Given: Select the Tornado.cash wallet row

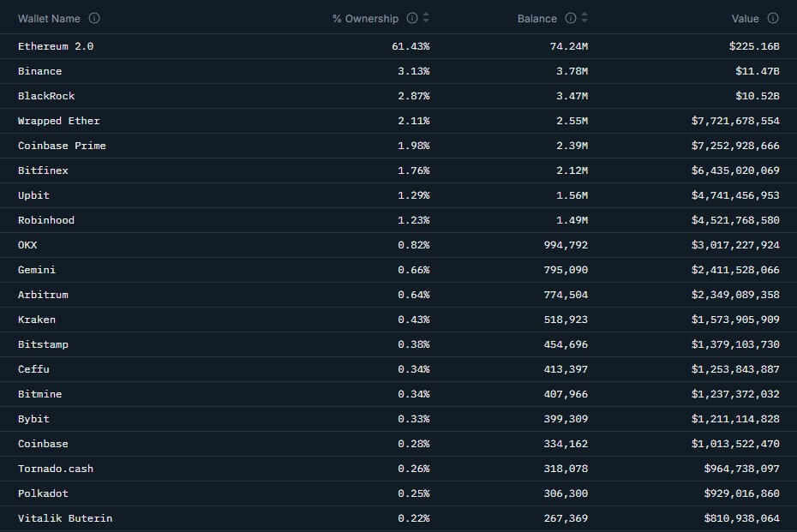Looking at the screenshot, I should tap(56, 469).
